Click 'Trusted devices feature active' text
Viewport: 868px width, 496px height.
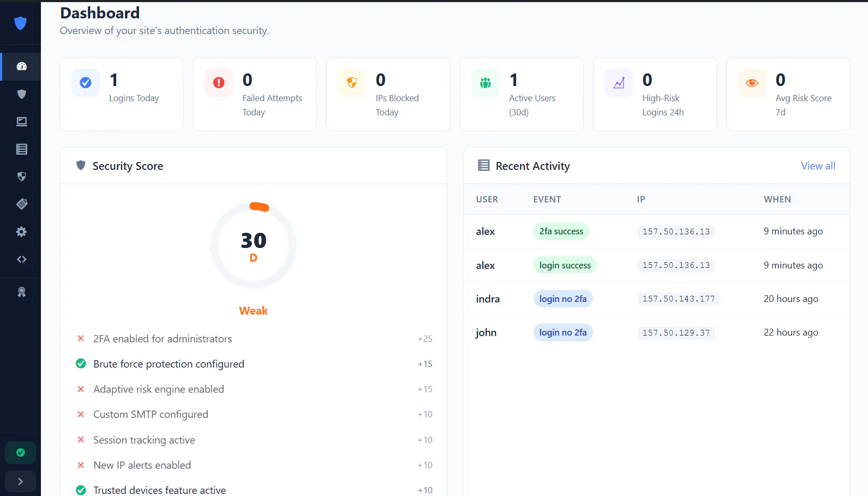click(159, 490)
